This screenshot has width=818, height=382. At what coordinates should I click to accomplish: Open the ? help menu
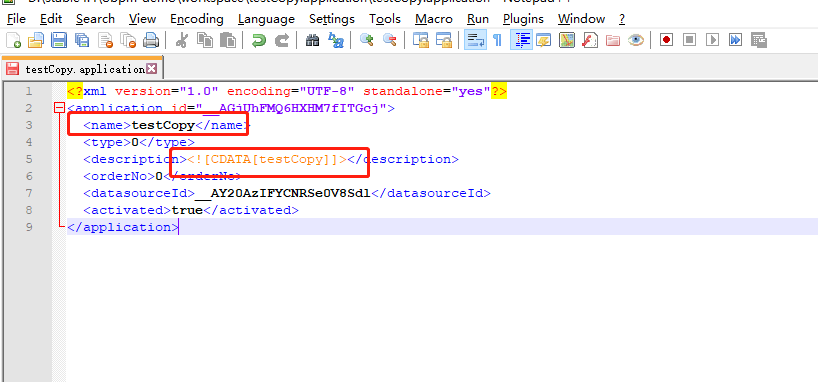pos(622,19)
